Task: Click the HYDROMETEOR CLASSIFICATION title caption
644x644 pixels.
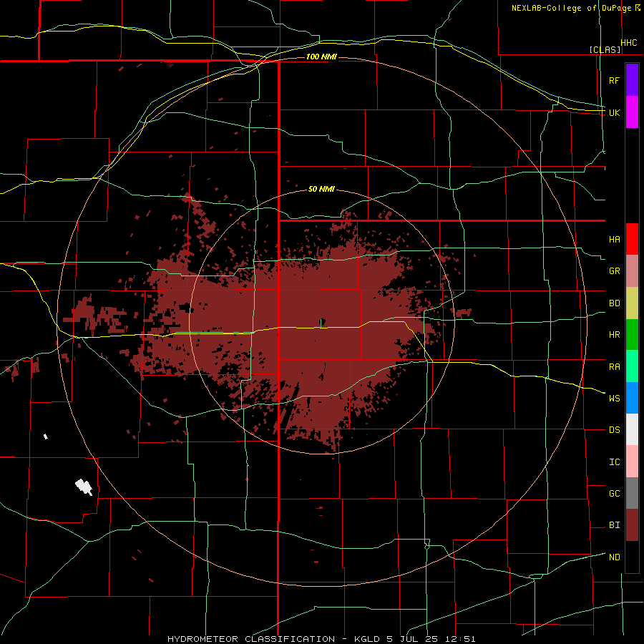Action: point(251,639)
